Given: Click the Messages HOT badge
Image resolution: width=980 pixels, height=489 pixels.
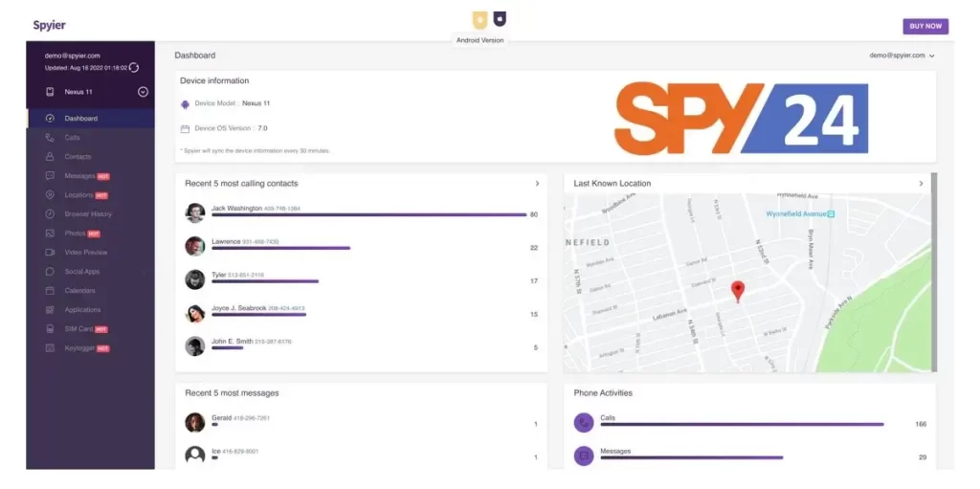Looking at the screenshot, I should point(103,177).
